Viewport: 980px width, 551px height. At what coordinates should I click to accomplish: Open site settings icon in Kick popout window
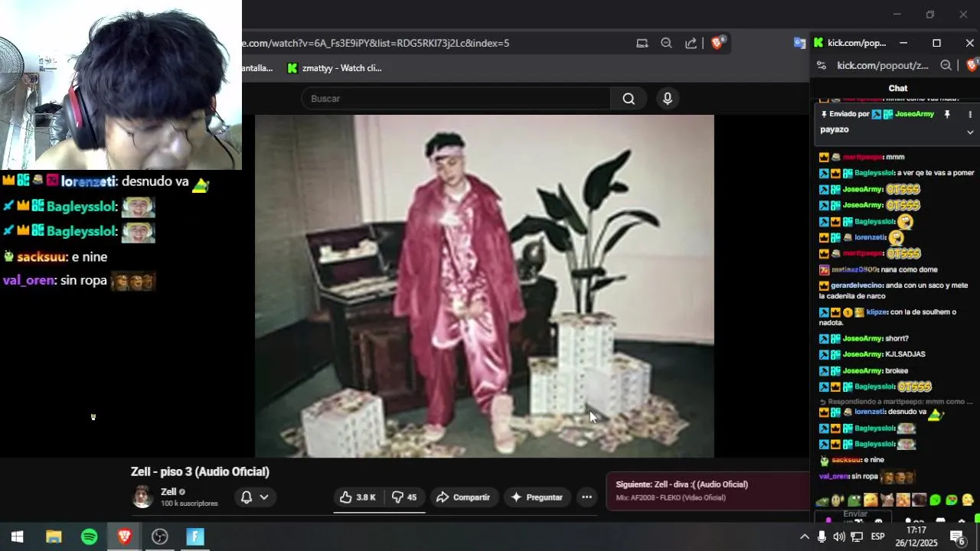tap(822, 66)
